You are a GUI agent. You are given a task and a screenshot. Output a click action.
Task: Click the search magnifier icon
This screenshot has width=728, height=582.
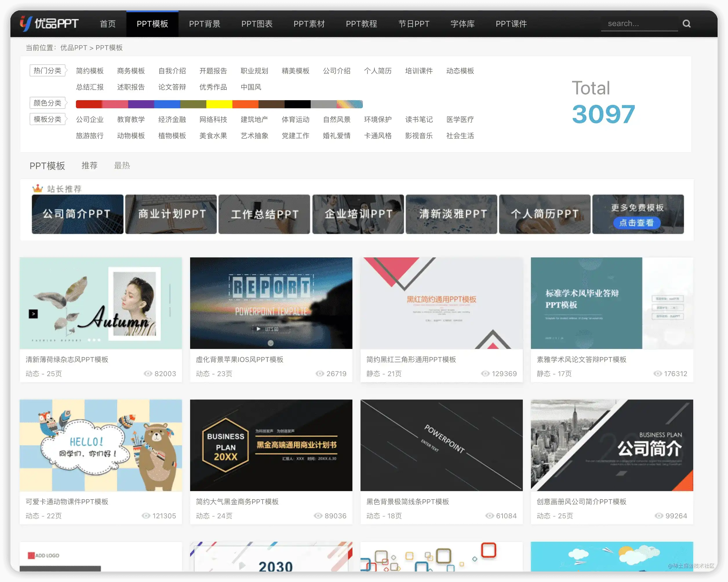tap(686, 24)
